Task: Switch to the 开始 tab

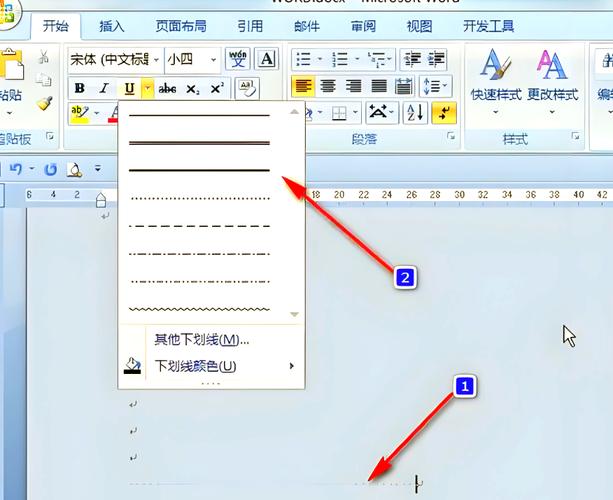Action: (x=56, y=26)
